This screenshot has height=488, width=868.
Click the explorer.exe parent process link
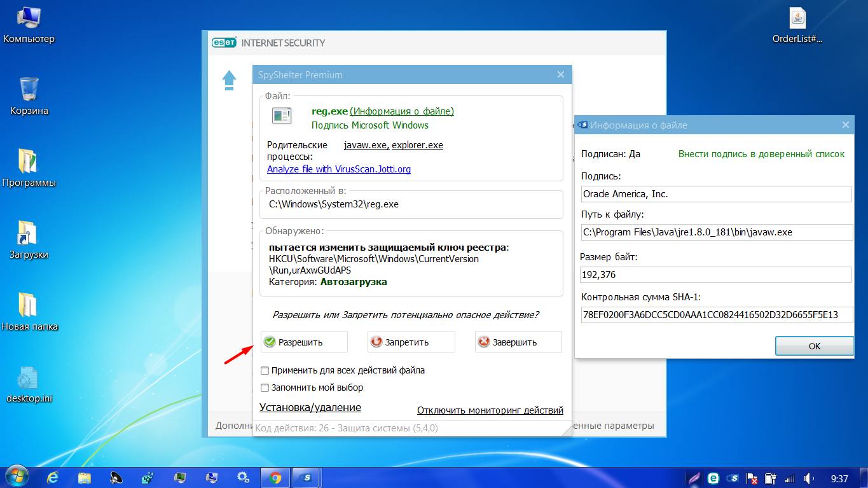point(417,145)
